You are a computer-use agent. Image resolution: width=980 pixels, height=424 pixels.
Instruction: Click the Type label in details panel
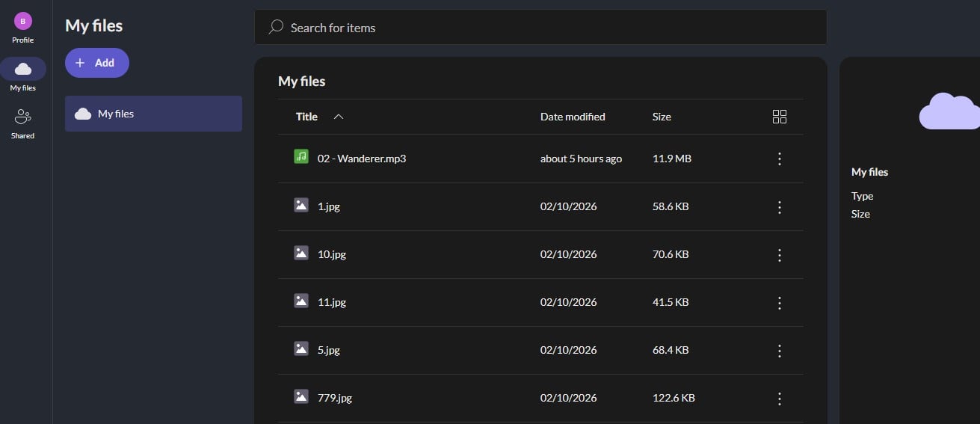(x=862, y=196)
